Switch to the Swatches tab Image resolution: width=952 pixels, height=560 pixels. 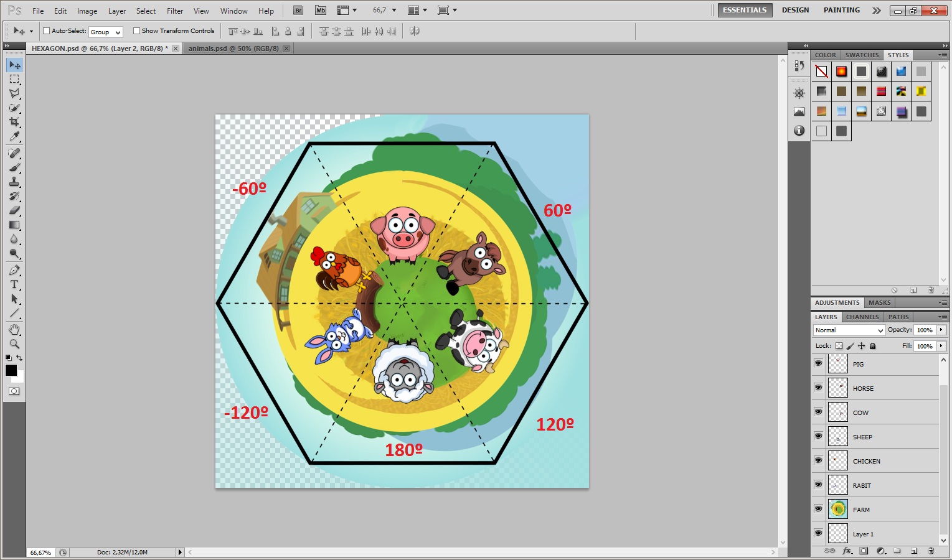(862, 55)
